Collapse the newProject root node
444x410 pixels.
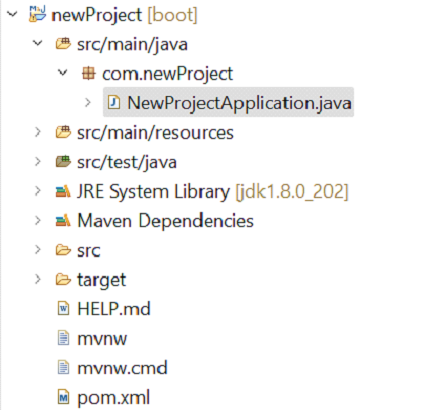(x=12, y=14)
